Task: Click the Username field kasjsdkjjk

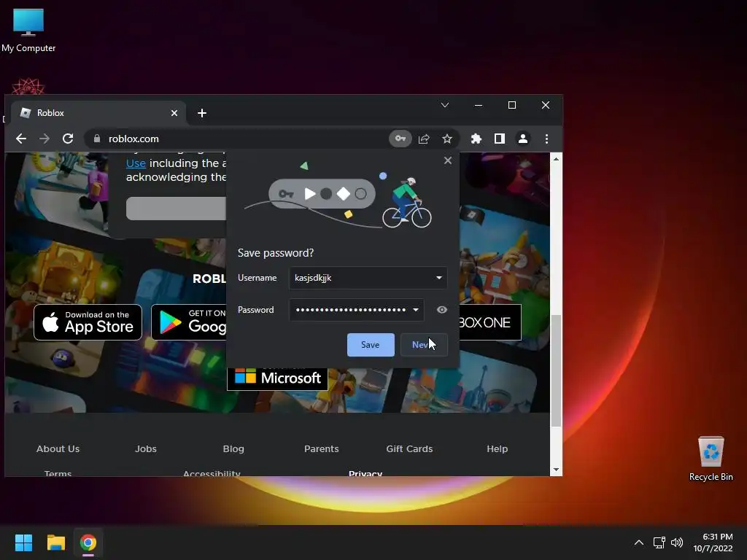Action: 368,278
